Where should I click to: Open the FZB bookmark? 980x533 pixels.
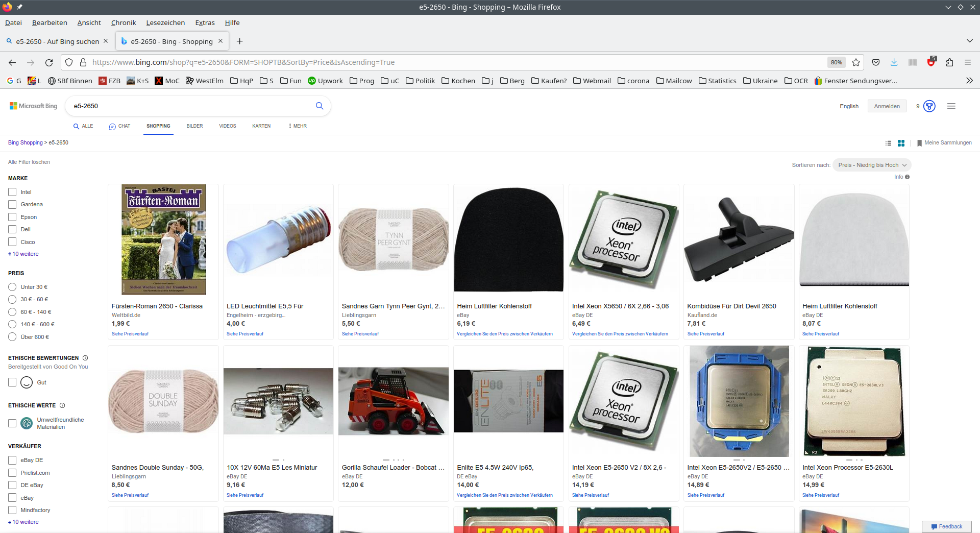(109, 81)
